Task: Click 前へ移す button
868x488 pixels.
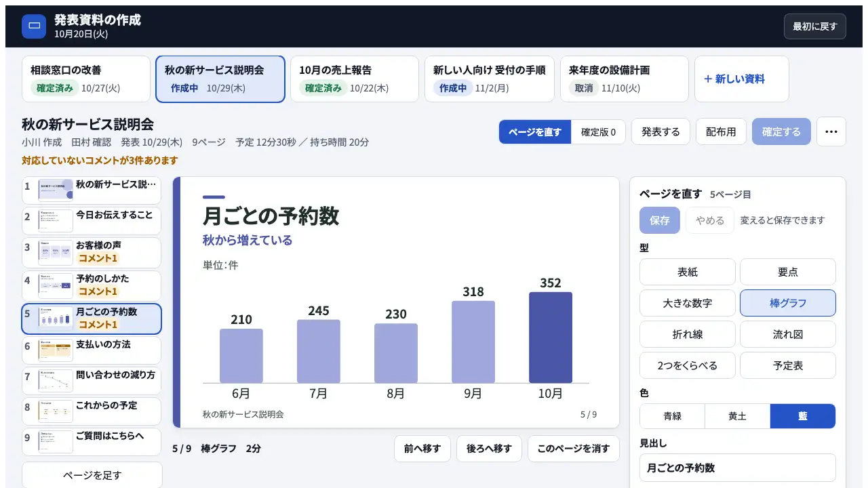Action: (422, 449)
